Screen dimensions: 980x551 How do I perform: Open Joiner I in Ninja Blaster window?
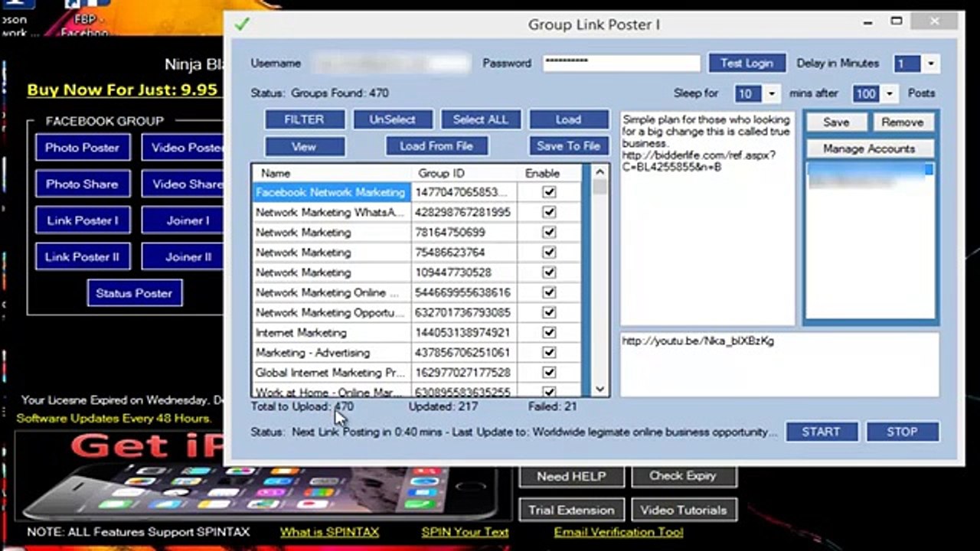pos(182,220)
